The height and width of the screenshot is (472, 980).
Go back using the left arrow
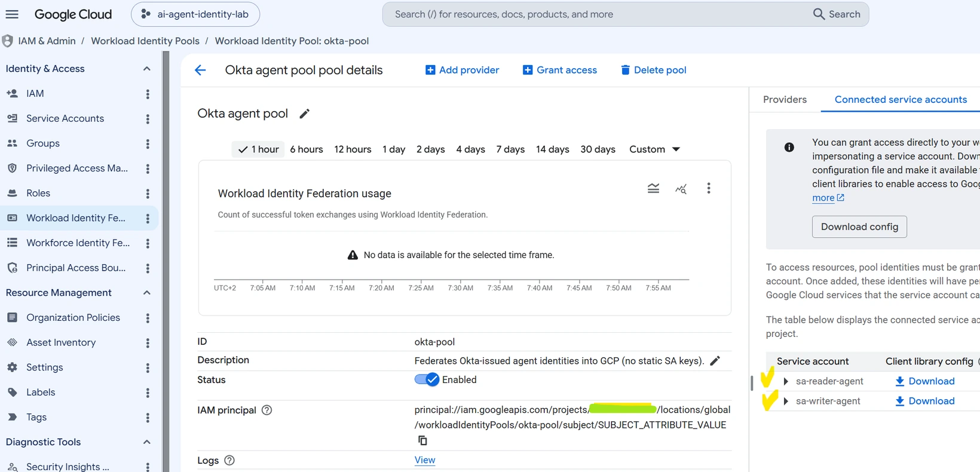[200, 70]
